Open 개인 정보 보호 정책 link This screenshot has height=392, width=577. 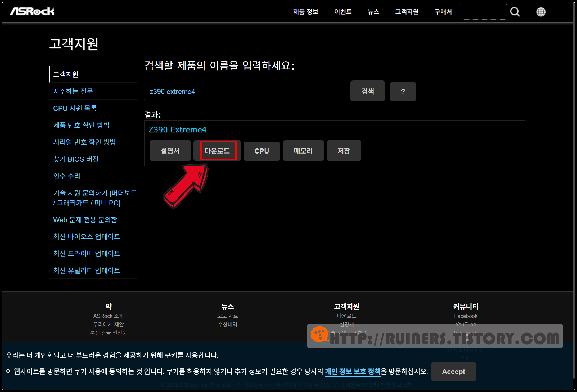pos(352,371)
